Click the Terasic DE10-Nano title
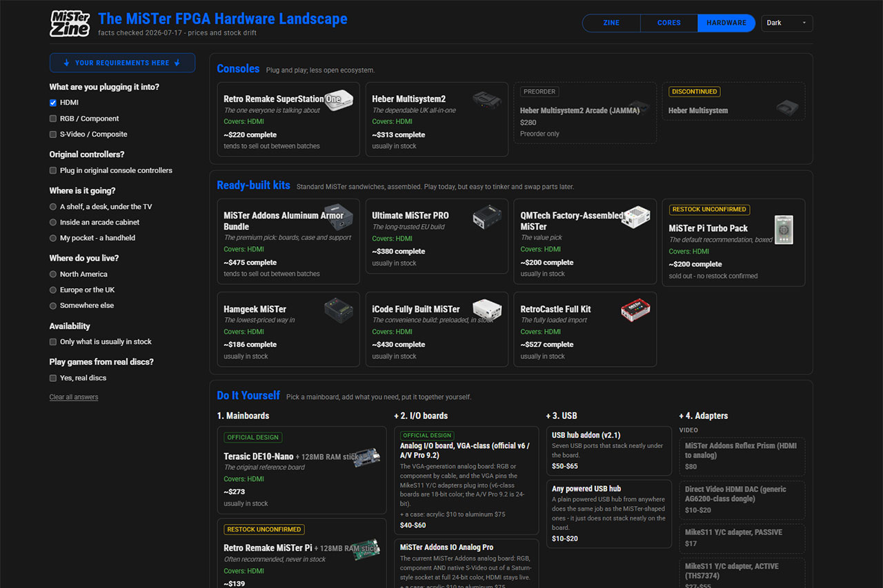Screen dimensions: 883x588 [x=258, y=456]
